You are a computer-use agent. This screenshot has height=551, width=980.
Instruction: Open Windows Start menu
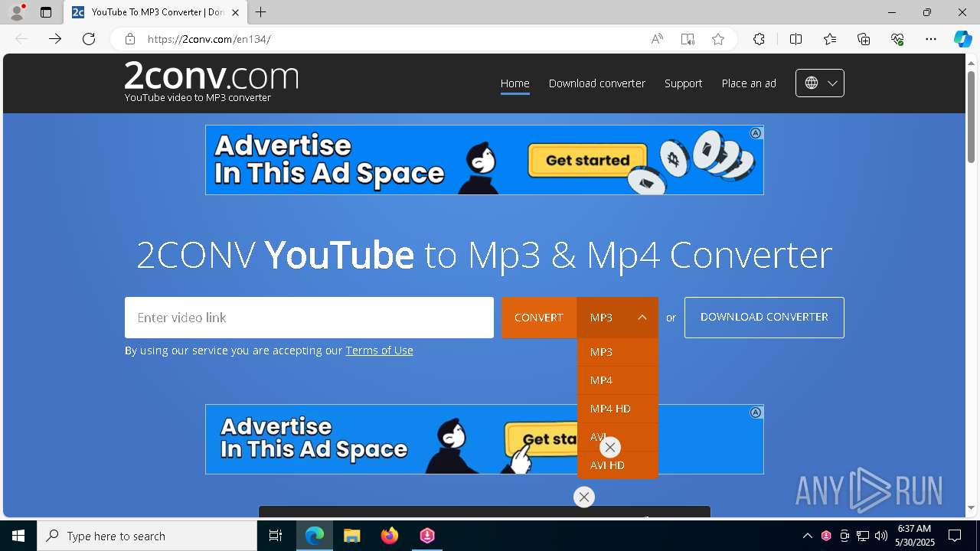pos(18,536)
